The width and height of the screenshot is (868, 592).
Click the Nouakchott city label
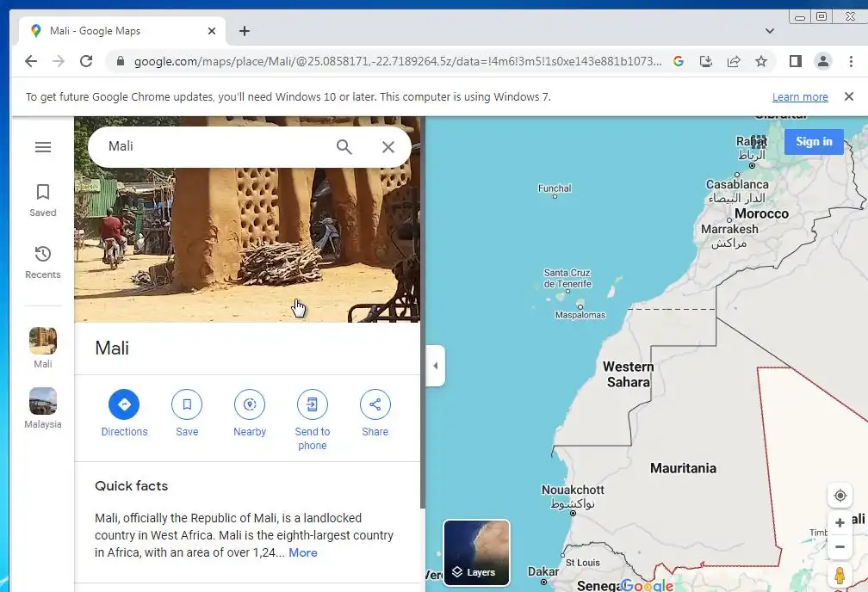(573, 490)
